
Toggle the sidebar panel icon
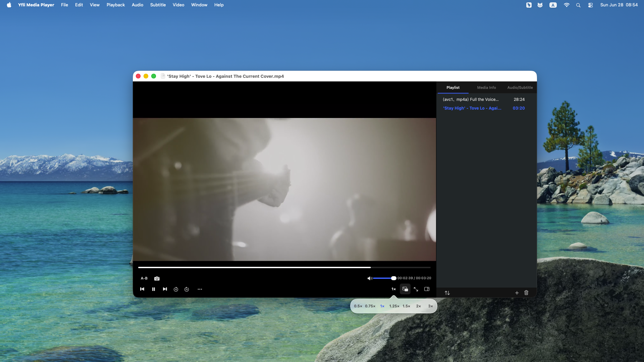(x=427, y=289)
